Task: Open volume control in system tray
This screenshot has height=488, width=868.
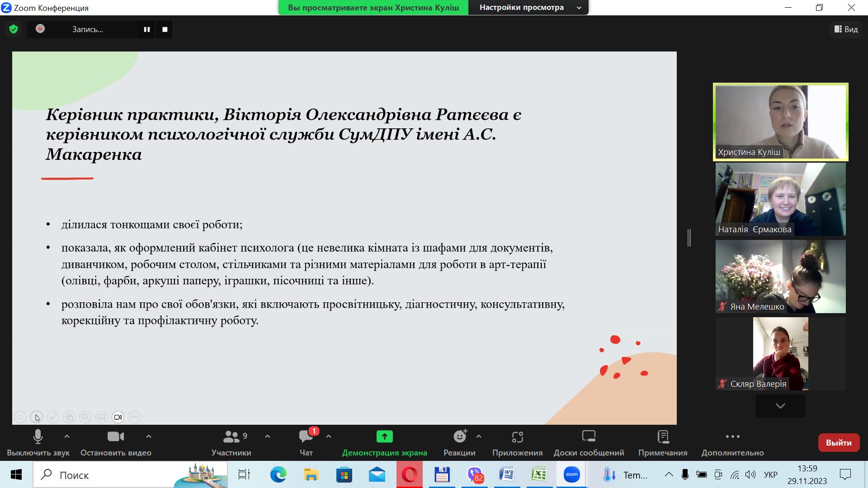Action: [750, 474]
